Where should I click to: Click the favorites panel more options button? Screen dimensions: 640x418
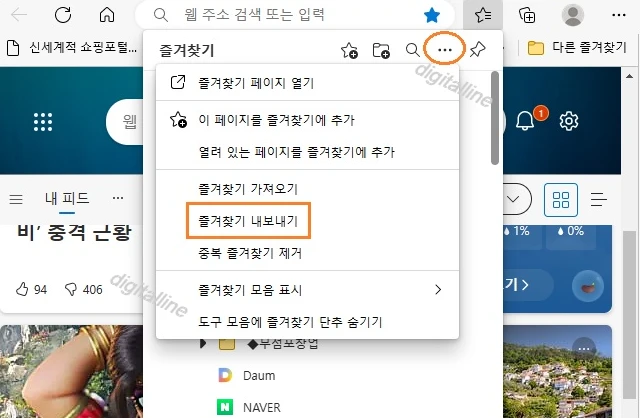(x=444, y=50)
